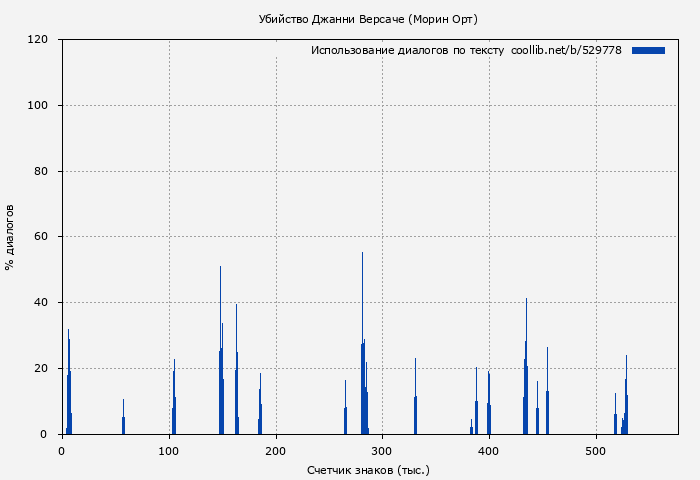Screen dimensions: 700x480
Task: Open the coollib.net/b/529778 legend link text
Action: [x=566, y=50]
